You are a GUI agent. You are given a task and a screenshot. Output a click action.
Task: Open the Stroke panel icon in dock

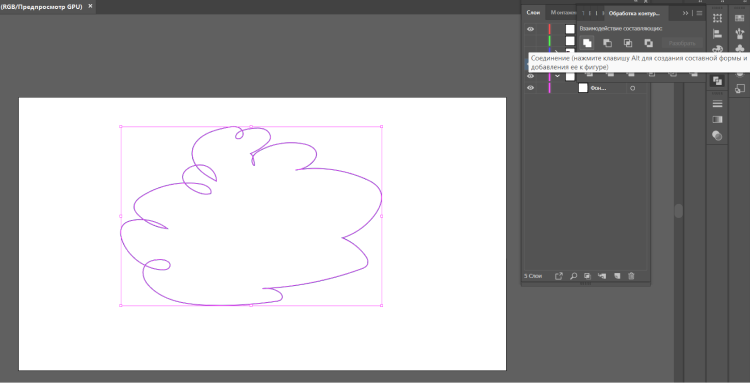(x=717, y=104)
